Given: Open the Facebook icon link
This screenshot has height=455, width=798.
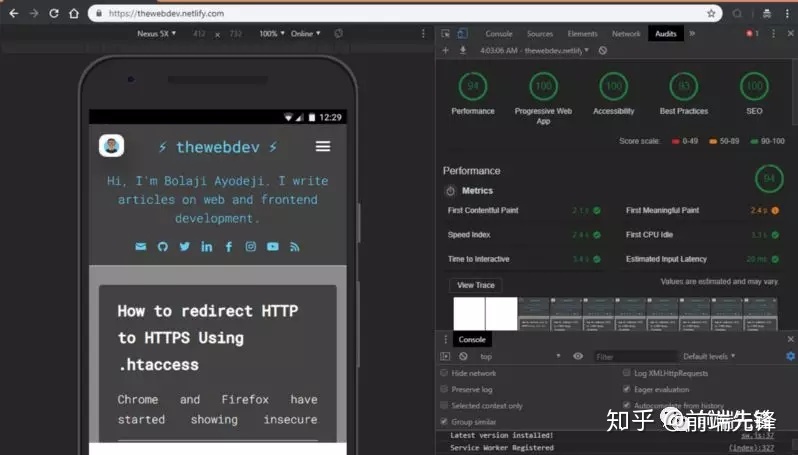Looking at the screenshot, I should pos(229,247).
